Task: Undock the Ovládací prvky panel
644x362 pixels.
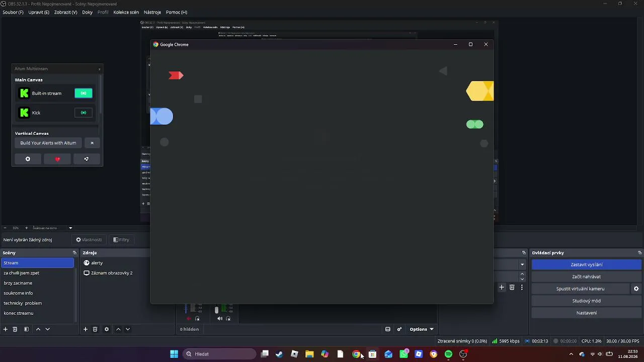Action: click(640, 253)
